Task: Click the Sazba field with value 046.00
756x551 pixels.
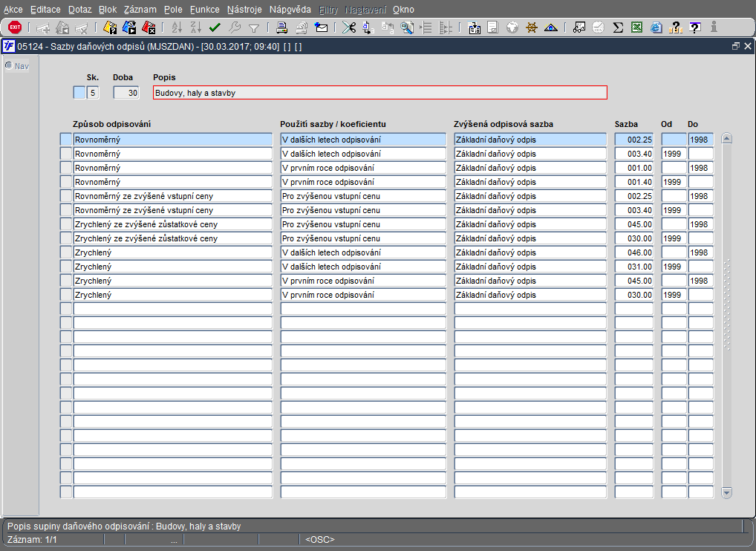Action: point(634,252)
